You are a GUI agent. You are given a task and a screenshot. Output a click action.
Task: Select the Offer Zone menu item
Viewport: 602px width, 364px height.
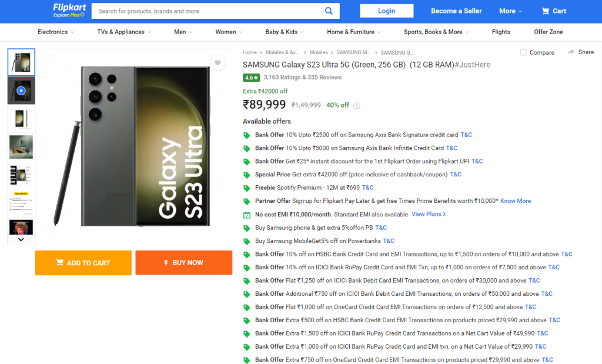pyautogui.click(x=548, y=32)
